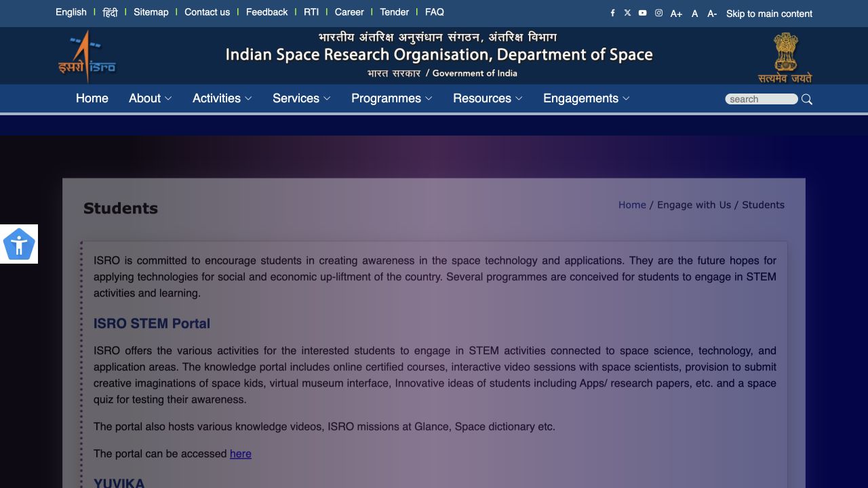Open the Tender link
Image resolution: width=868 pixels, height=488 pixels.
(395, 12)
